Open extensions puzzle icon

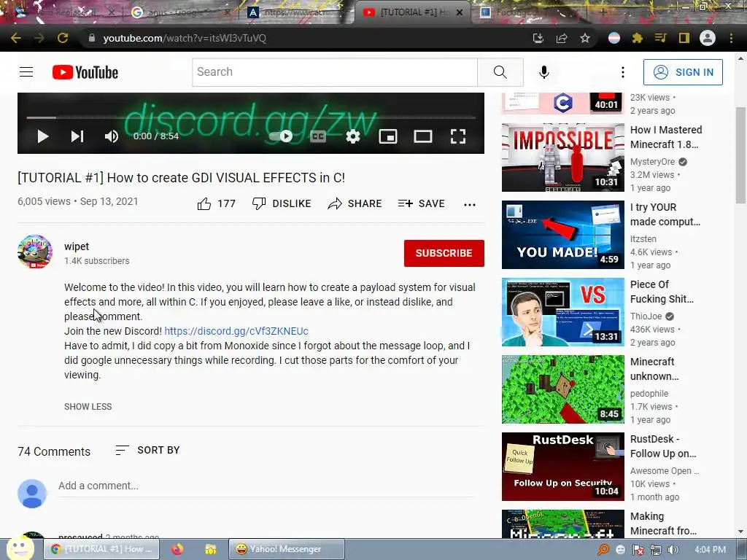click(638, 38)
